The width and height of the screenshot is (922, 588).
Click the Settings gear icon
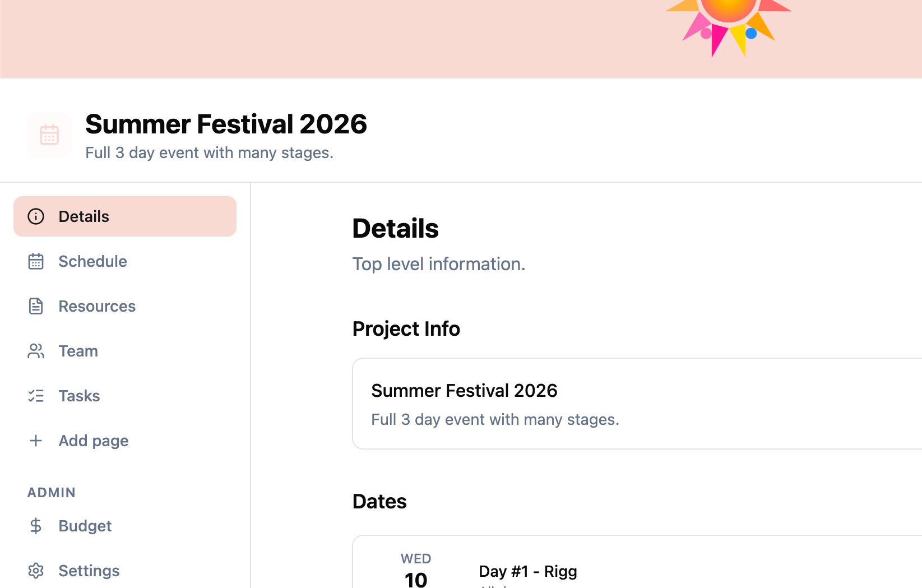click(x=36, y=571)
